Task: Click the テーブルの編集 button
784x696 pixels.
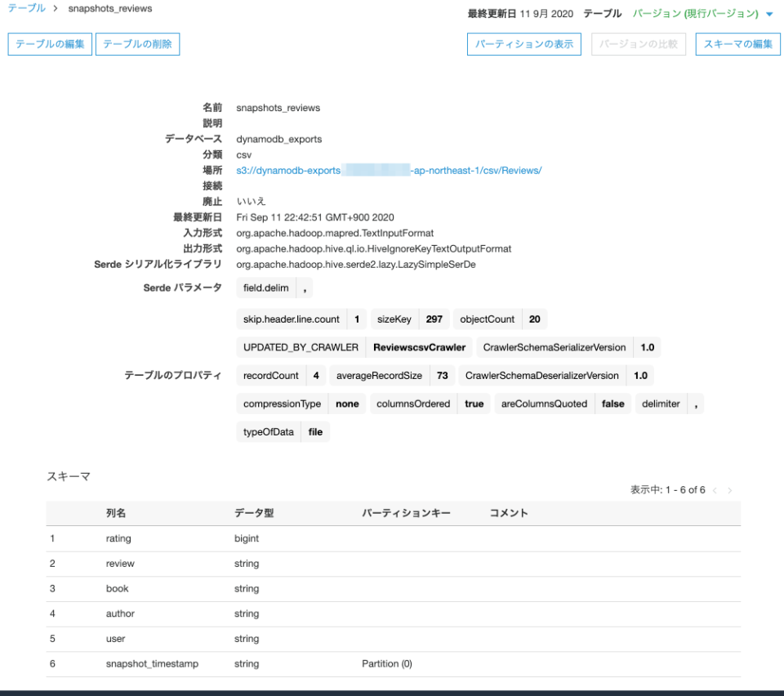Action: 49,44
